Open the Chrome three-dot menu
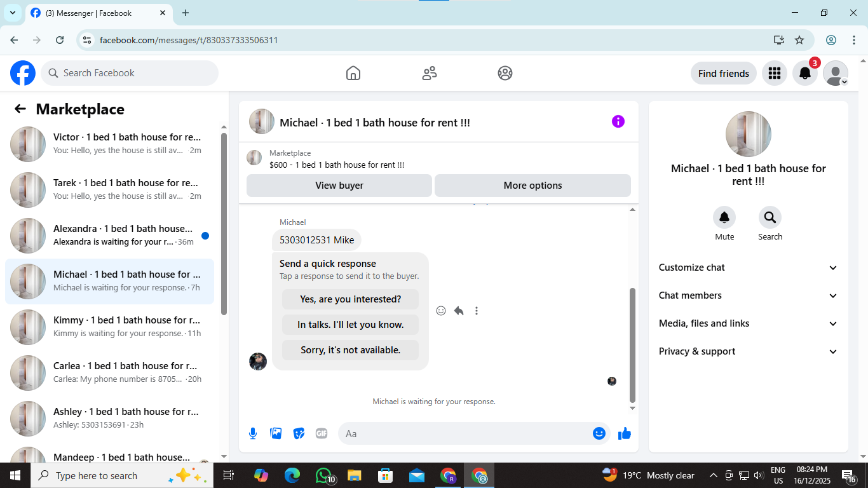 tap(854, 40)
